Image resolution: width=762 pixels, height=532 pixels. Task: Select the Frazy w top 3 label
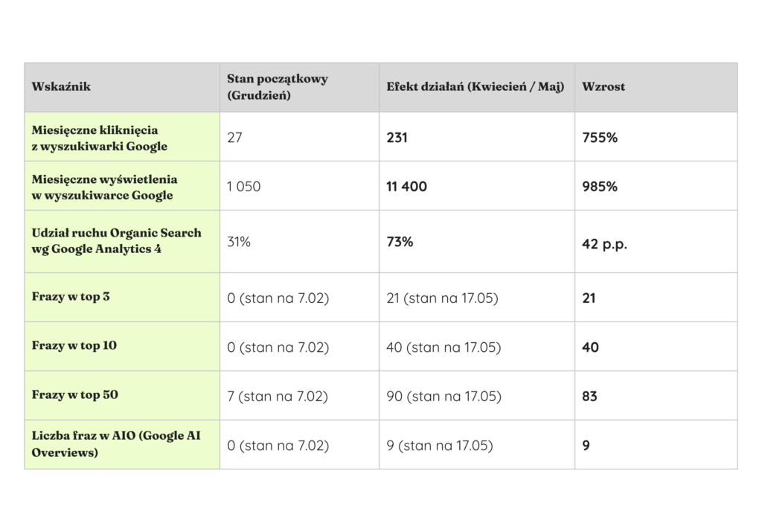pos(71,296)
